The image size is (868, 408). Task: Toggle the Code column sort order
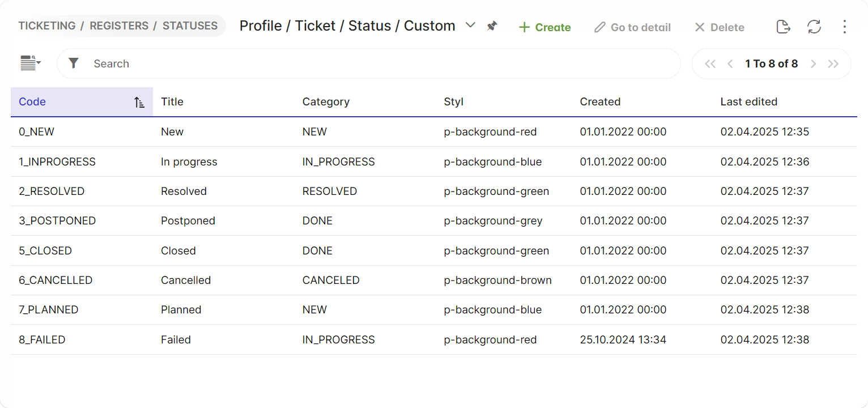(x=139, y=102)
